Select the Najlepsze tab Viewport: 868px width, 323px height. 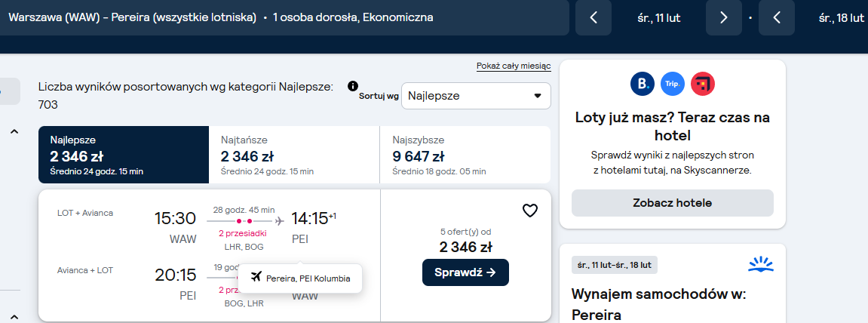click(x=124, y=155)
